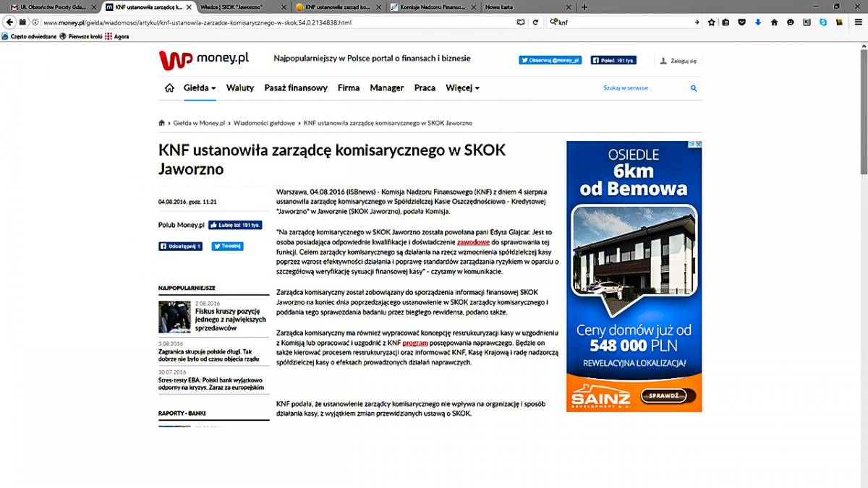This screenshot has height=488, width=868.
Task: Bookmark this page with the star icon
Action: pyautogui.click(x=712, y=22)
